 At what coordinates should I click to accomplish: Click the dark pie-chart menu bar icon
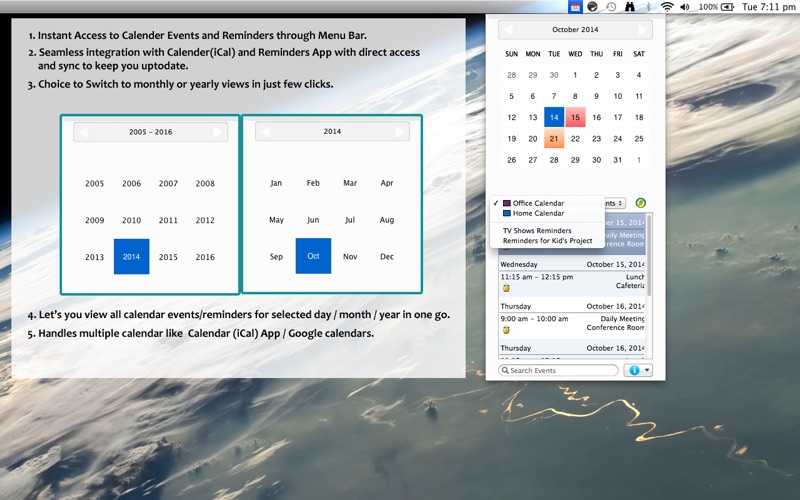pyautogui.click(x=592, y=7)
